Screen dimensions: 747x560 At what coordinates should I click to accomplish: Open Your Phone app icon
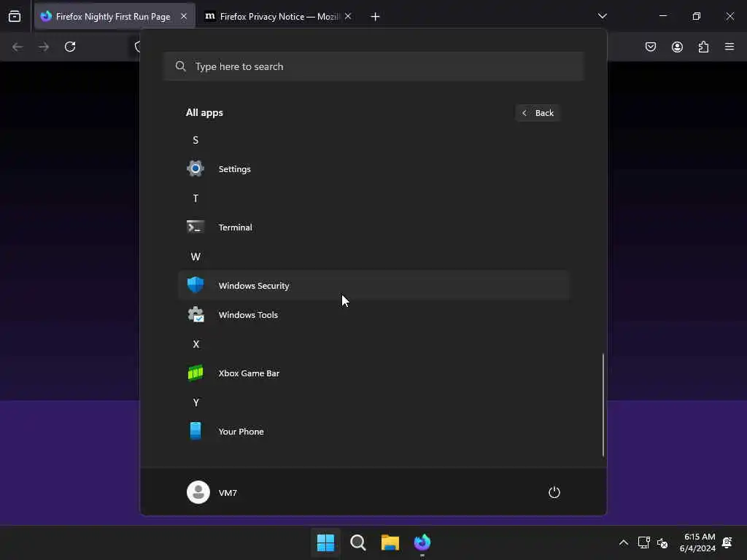point(196,431)
